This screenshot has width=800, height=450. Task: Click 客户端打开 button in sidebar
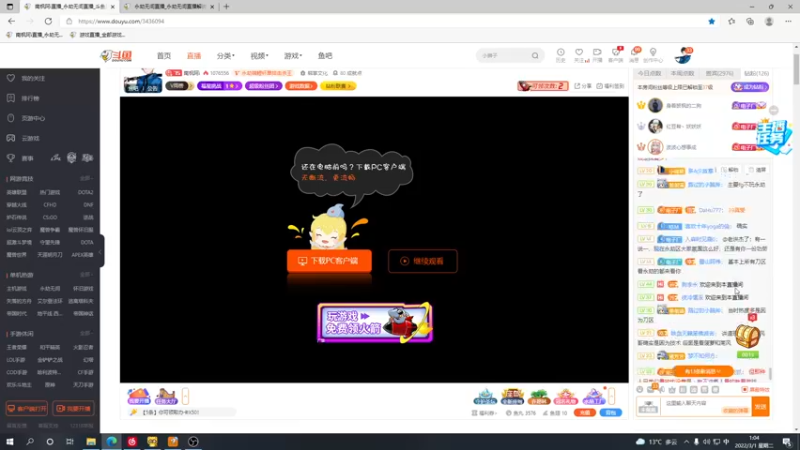pos(27,409)
